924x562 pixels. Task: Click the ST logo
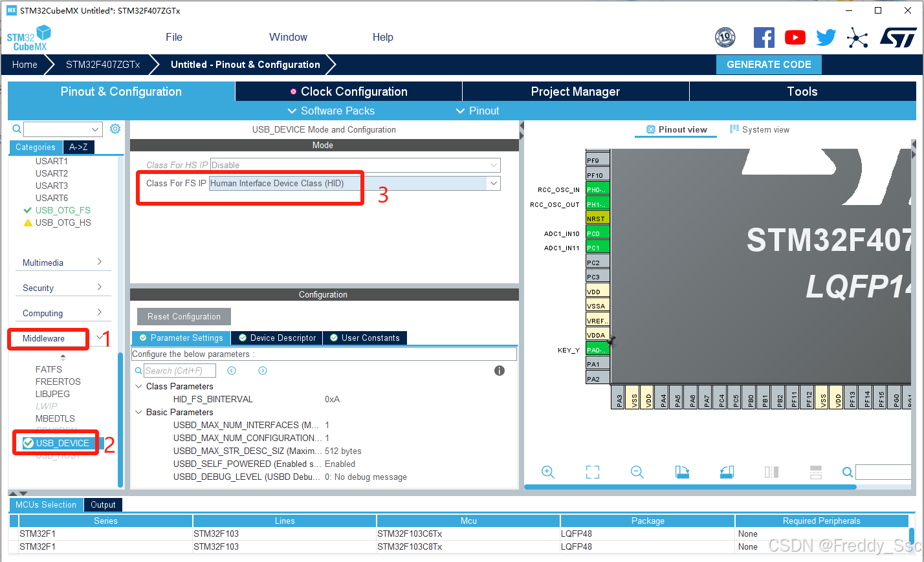[898, 38]
